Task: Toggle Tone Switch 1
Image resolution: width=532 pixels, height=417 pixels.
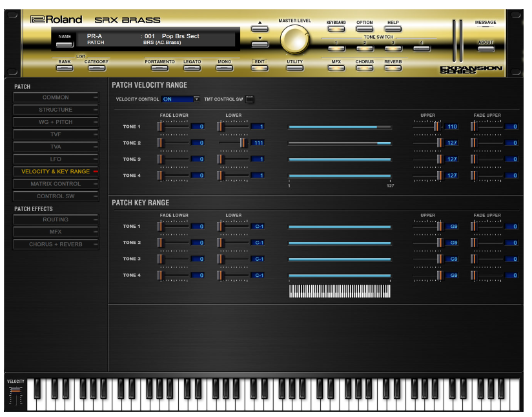Action: pos(336,48)
